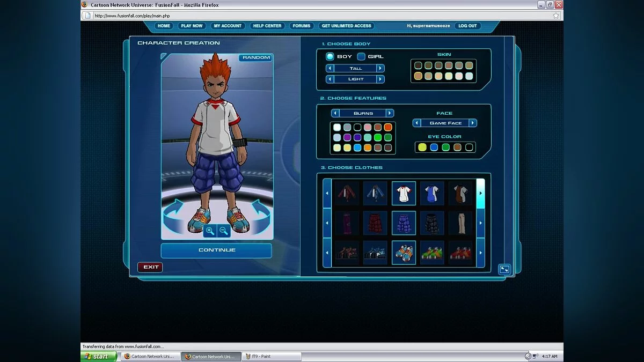Viewport: 644px width, 362px height.
Task: Open the Forums page
Action: 301,26
